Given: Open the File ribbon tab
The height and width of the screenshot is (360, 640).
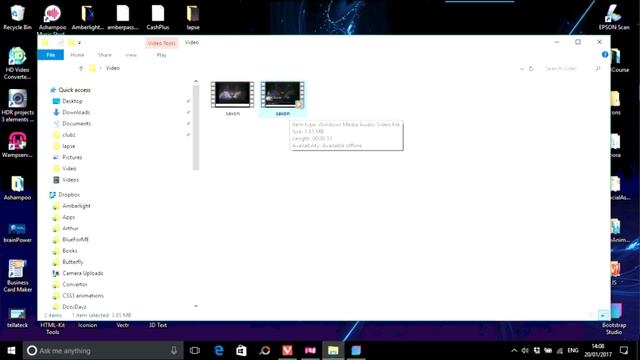Looking at the screenshot, I should click(51, 55).
